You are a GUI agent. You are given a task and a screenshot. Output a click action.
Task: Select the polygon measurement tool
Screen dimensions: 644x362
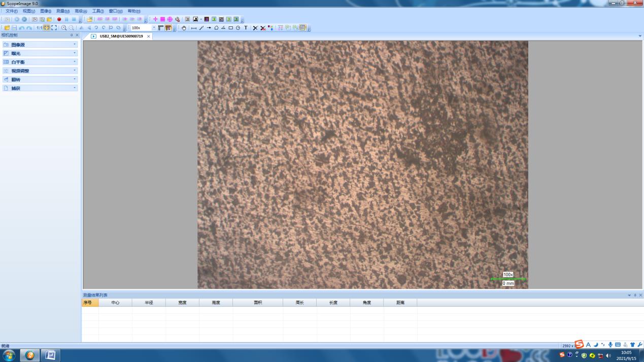[216, 28]
